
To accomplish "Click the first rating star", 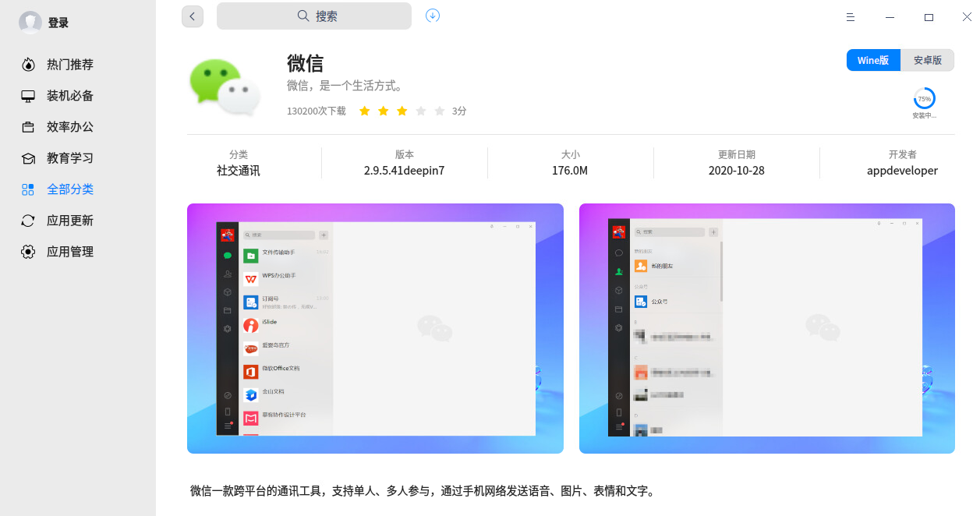I will pos(364,111).
